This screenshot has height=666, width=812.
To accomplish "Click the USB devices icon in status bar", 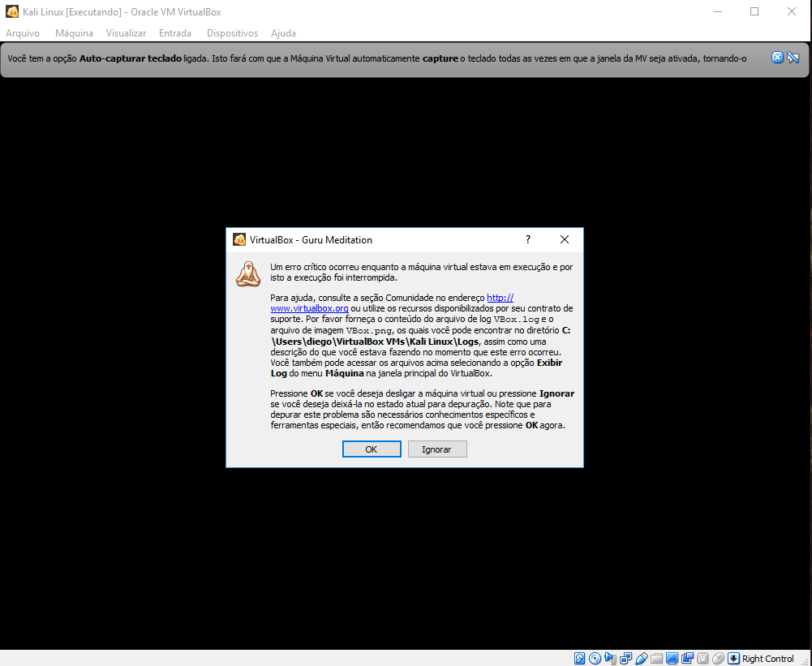I will [641, 658].
